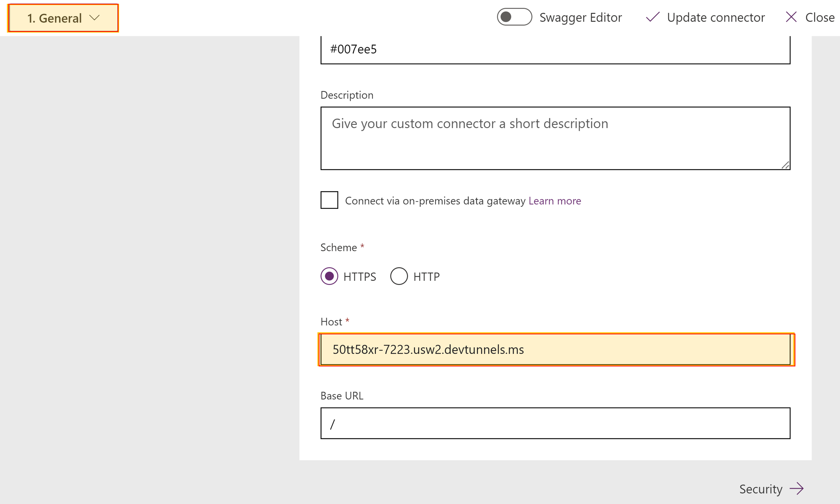Click the Scheme field label
Screen dimensions: 840x504
(x=339, y=248)
